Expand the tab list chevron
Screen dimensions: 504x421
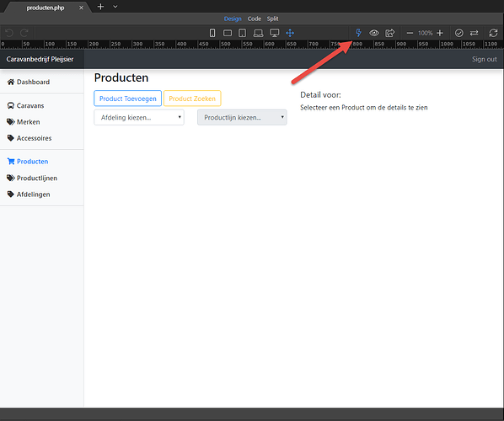tap(115, 7)
